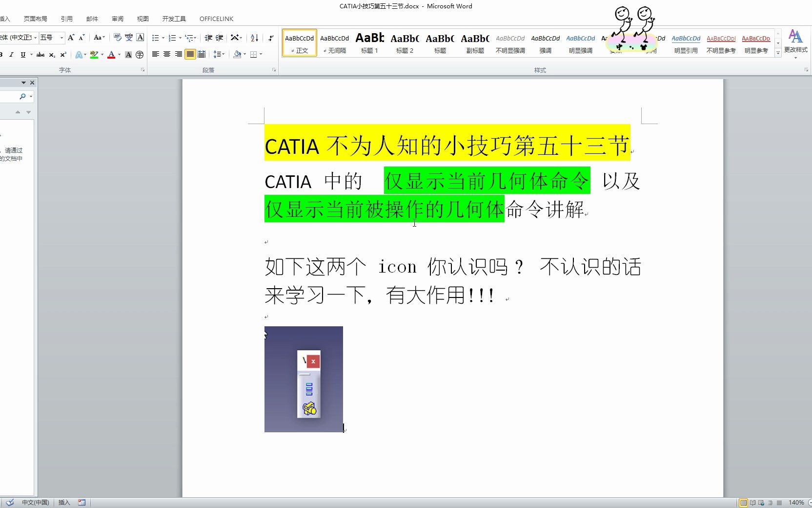The height and width of the screenshot is (508, 812).
Task: Click the Line Spacing icon
Action: pos(217,54)
